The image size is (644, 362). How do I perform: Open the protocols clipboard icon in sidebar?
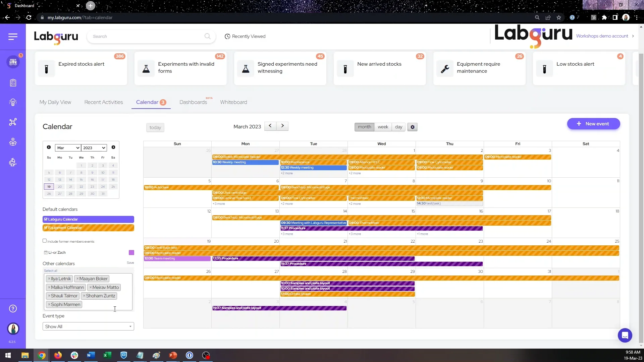pos(13,83)
